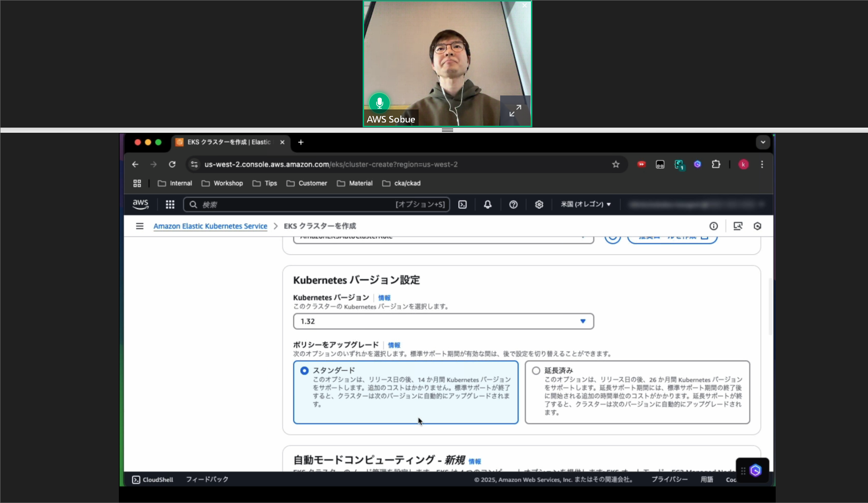Select the スタンダード upgrade policy
This screenshot has width=868, height=503.
click(x=406, y=392)
